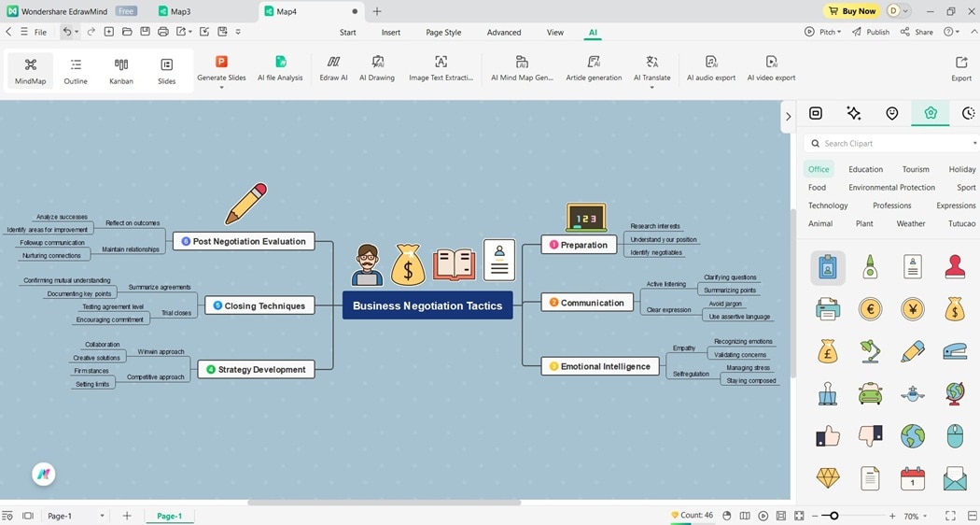980x525 pixels.
Task: Select the money bag dollar clipart
Action: (955, 308)
